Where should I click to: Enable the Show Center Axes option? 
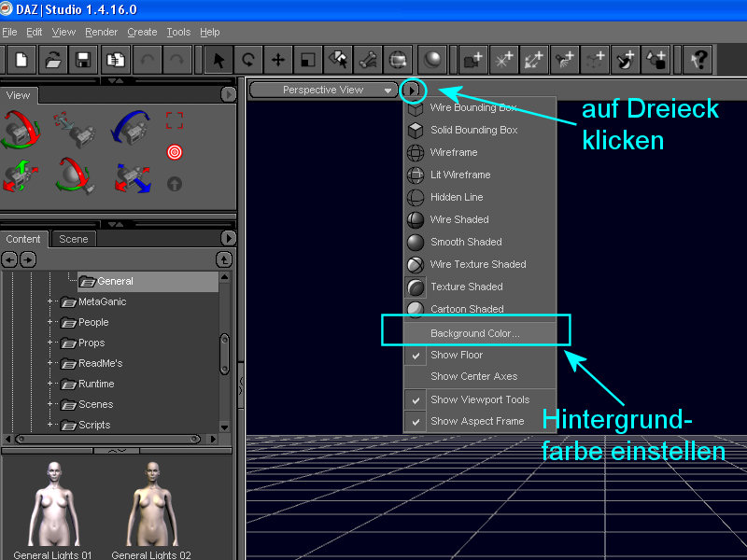(x=480, y=377)
